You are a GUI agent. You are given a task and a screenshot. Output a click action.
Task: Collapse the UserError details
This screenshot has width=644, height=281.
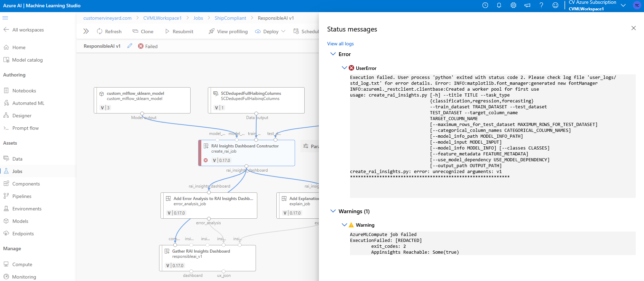pos(344,68)
